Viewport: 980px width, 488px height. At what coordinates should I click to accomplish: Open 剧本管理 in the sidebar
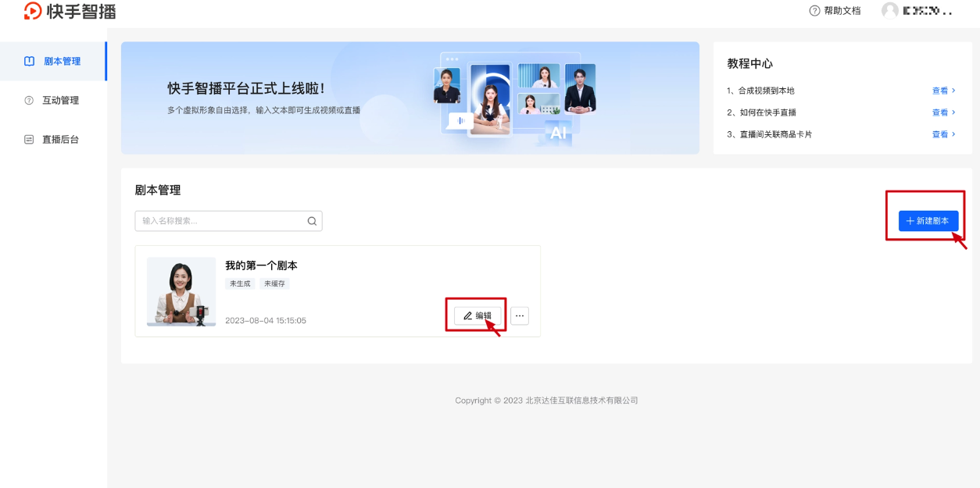click(53, 61)
